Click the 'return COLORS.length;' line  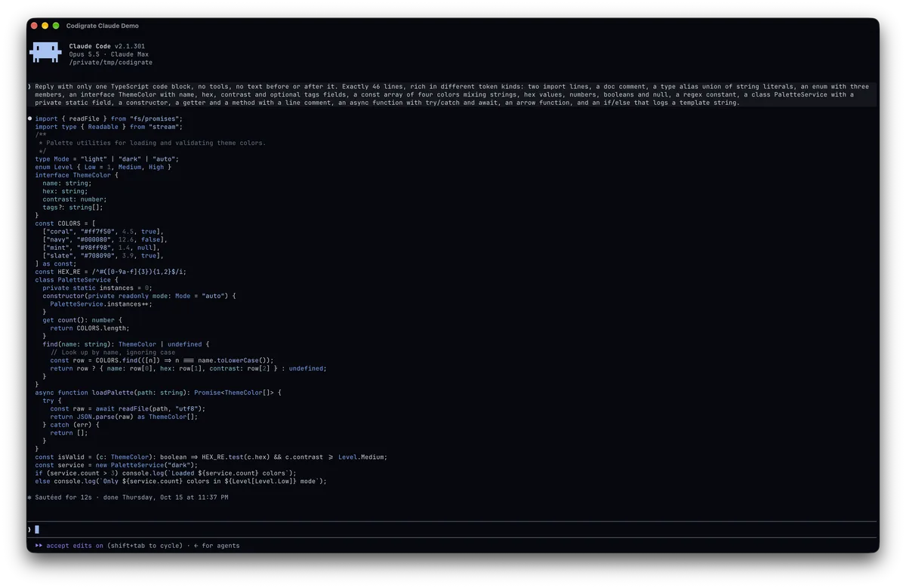tap(90, 328)
